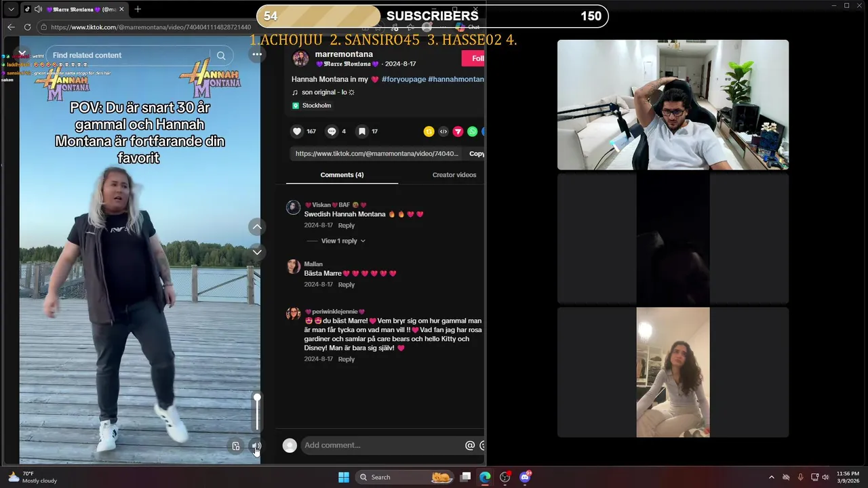Open the Windows Start menu
The height and width of the screenshot is (488, 868).
click(x=344, y=477)
